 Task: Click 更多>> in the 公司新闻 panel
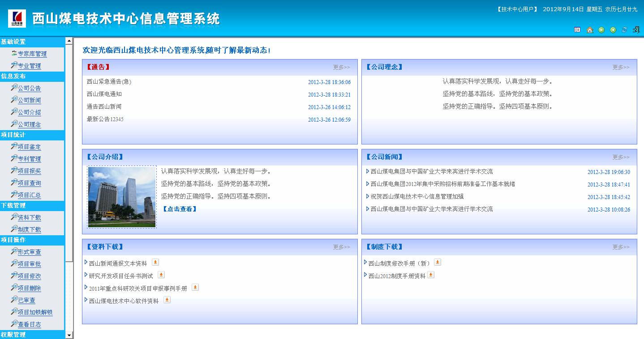pyautogui.click(x=621, y=157)
